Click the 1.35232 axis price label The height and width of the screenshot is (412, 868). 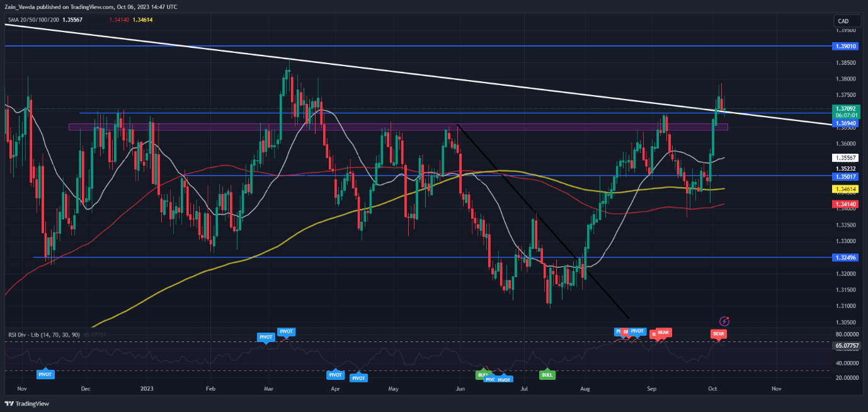pos(845,169)
